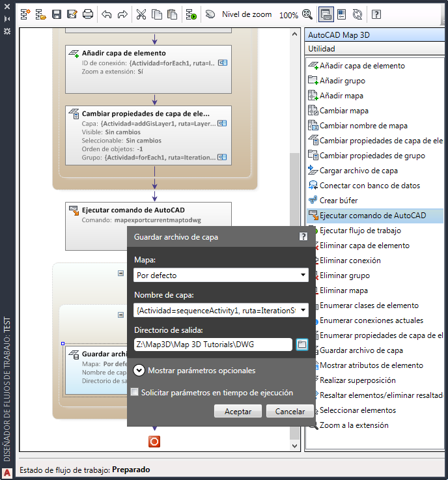
Task: Click the Print toolbar icon
Action: (88, 14)
